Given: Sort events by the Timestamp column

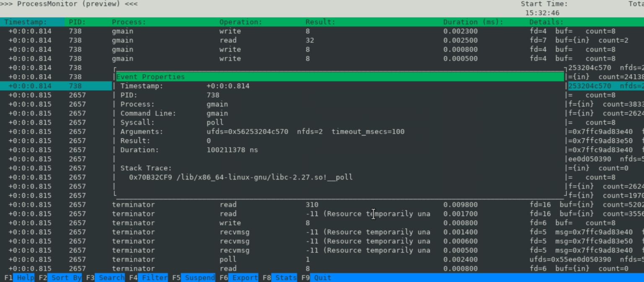Looking at the screenshot, I should click(25, 22).
